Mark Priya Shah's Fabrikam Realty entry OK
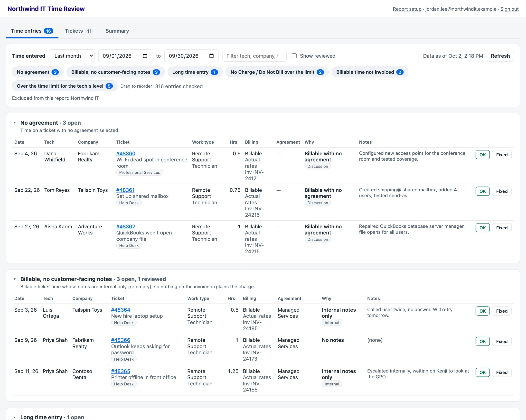This screenshot has width=526, height=420. [482, 342]
